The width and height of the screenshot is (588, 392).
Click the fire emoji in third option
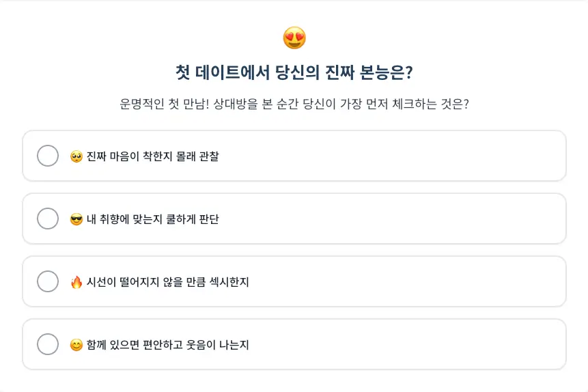pos(76,282)
